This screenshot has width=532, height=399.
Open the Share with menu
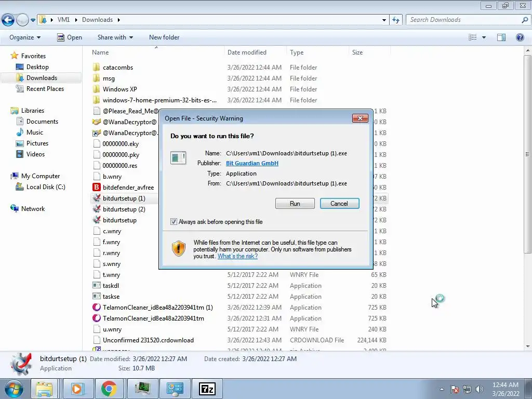click(115, 37)
